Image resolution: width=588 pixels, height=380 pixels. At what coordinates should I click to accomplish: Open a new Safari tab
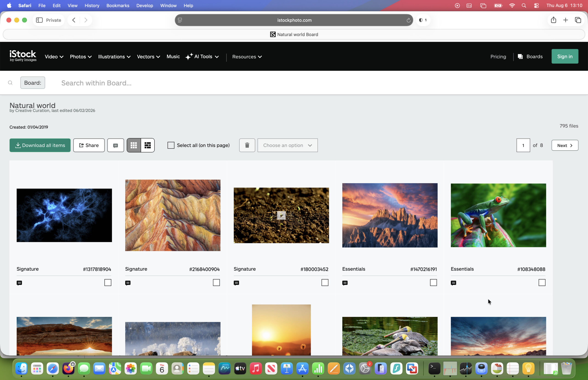[x=565, y=20]
